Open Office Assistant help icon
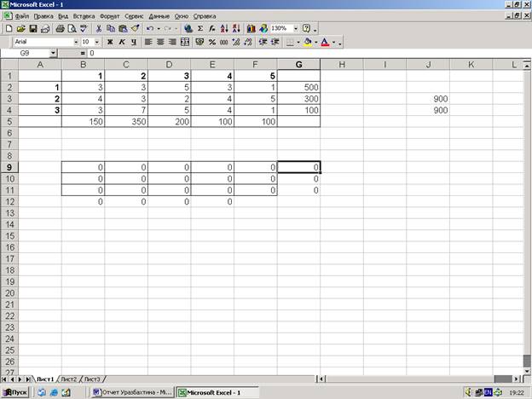 click(306, 29)
